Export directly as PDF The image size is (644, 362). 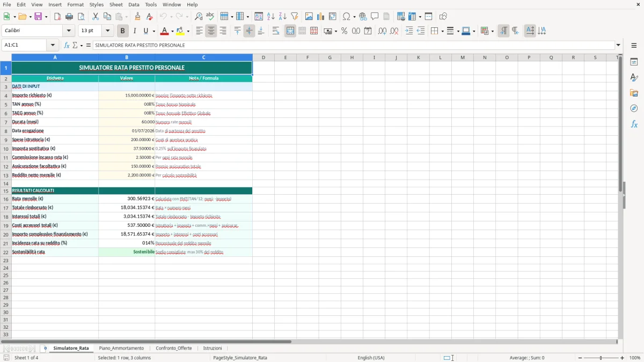pos(57,17)
